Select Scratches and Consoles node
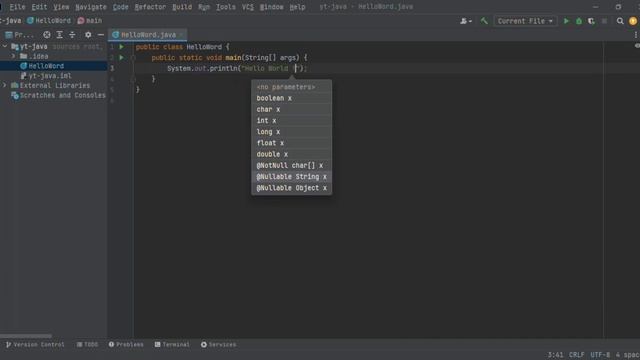The height and width of the screenshot is (360, 640). pos(58,95)
